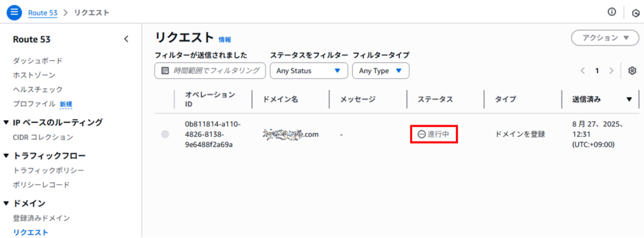Collapse the ドメイン section
Screen dimensions: 644x238
pyautogui.click(x=6, y=203)
